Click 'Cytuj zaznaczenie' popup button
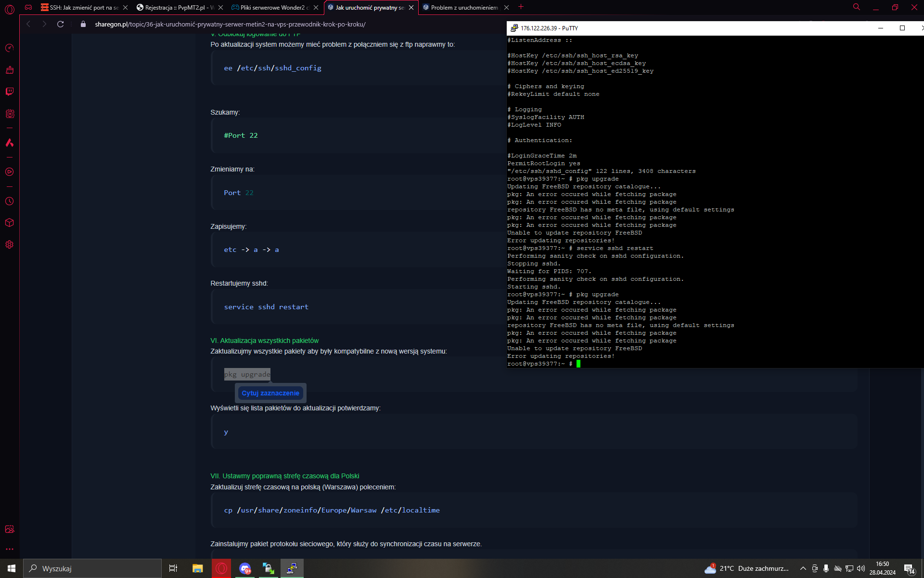Viewport: 924px width, 578px height. tap(270, 393)
